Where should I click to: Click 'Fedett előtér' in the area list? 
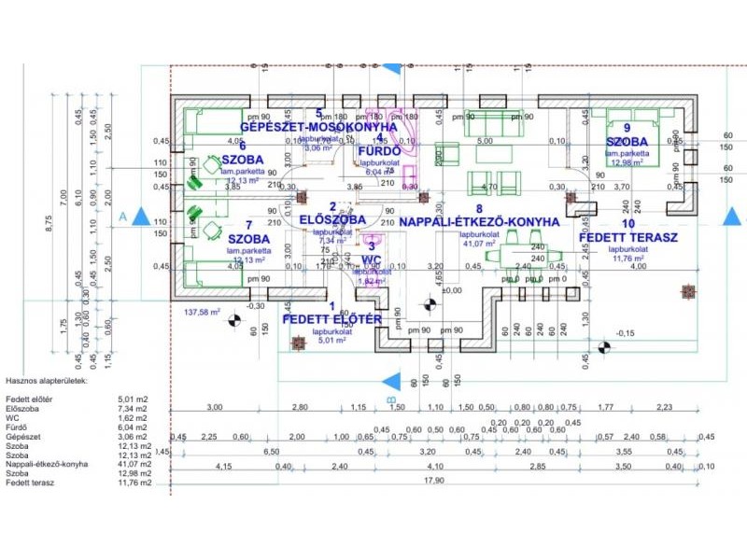coord(29,399)
